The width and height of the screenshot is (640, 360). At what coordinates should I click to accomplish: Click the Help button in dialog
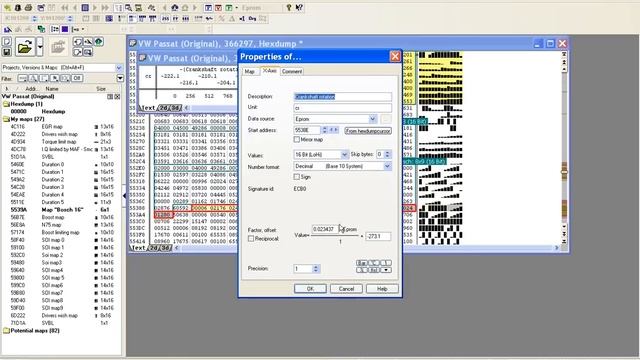[382, 289]
